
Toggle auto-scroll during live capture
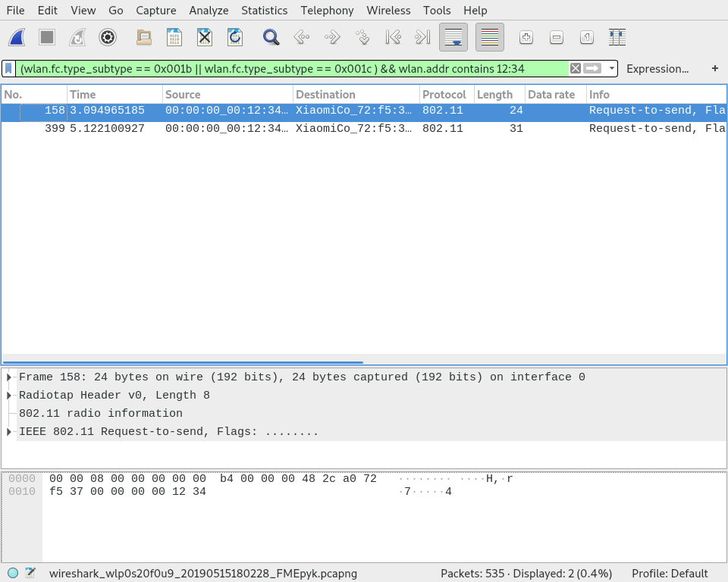453,36
